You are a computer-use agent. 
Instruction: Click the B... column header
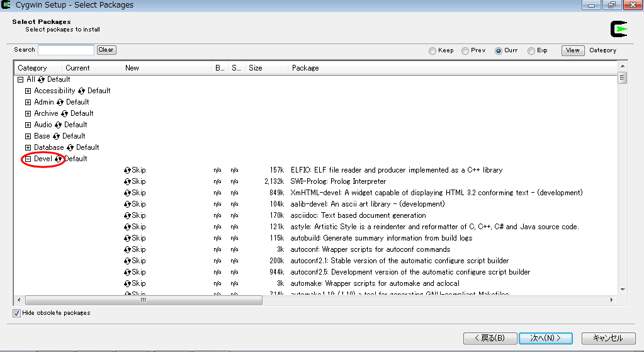point(220,68)
